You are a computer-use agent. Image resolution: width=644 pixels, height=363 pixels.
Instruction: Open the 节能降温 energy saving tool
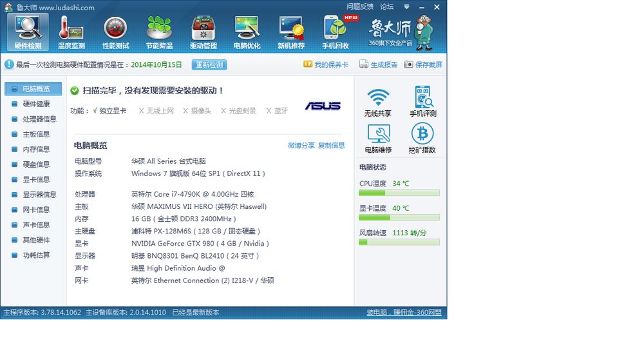(159, 32)
